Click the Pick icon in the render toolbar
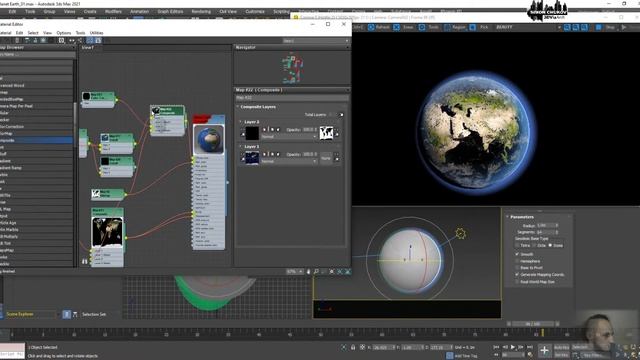This screenshot has width=640, height=360. pyautogui.click(x=473, y=27)
